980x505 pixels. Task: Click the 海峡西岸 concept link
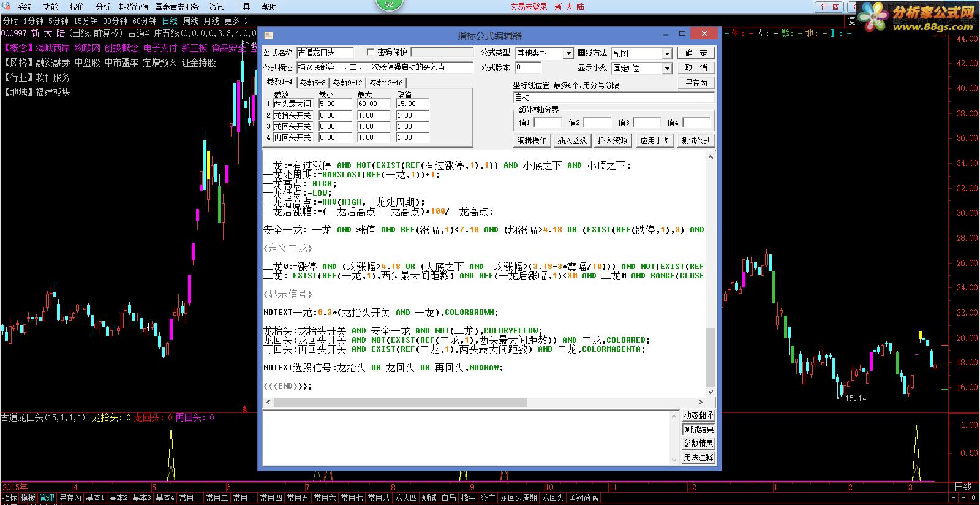click(x=53, y=48)
